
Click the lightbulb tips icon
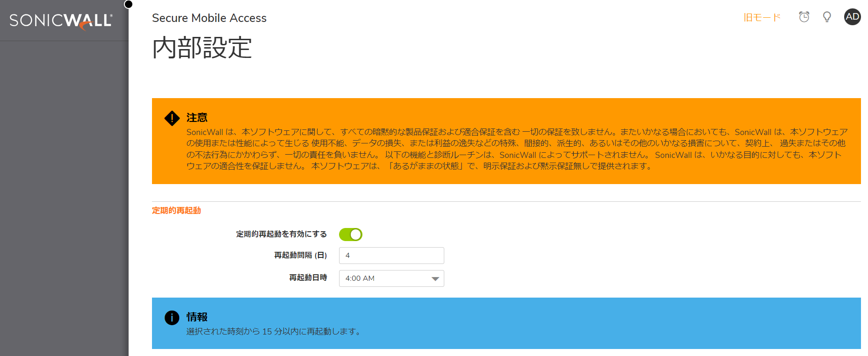click(x=827, y=17)
